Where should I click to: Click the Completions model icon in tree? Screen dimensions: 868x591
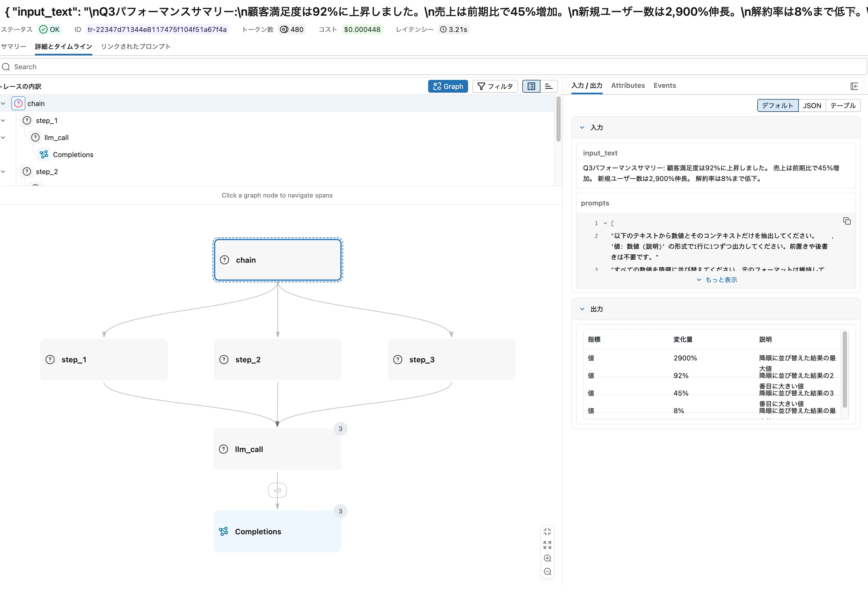(44, 154)
